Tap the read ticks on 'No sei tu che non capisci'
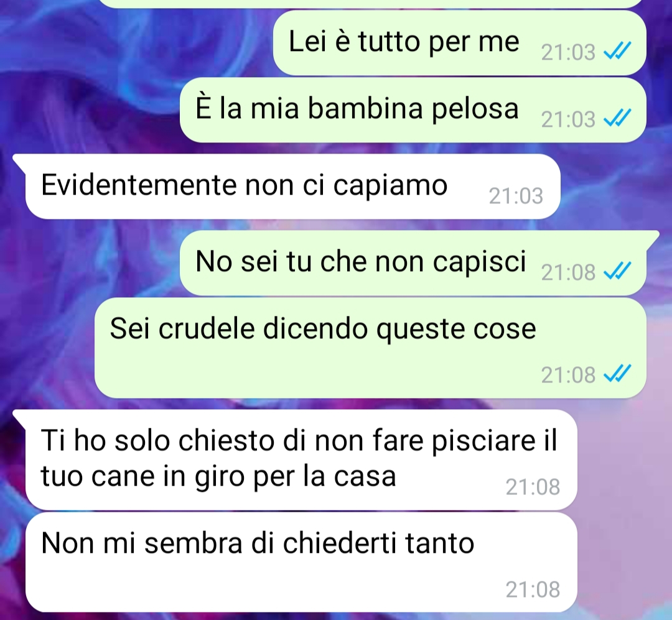Screen dimensions: 672x620 click(617, 271)
